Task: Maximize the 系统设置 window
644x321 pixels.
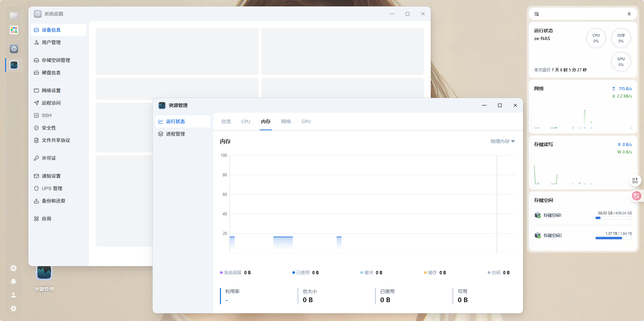Action: pyautogui.click(x=408, y=14)
